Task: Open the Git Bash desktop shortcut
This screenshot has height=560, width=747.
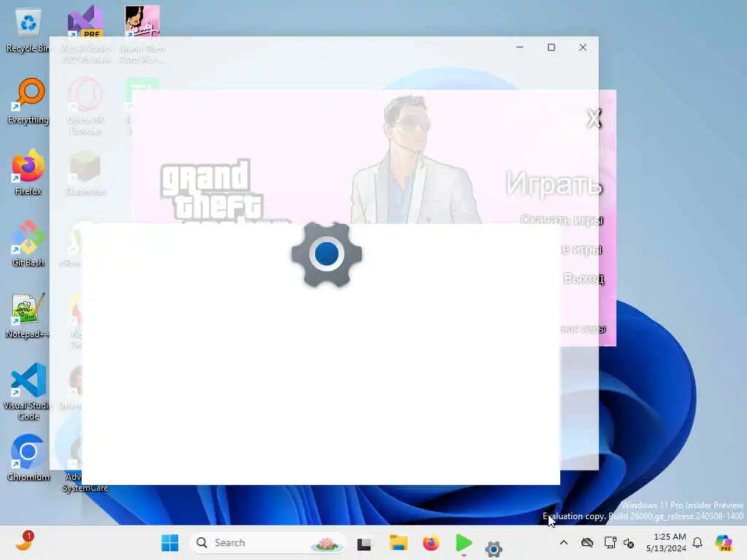Action: click(28, 244)
